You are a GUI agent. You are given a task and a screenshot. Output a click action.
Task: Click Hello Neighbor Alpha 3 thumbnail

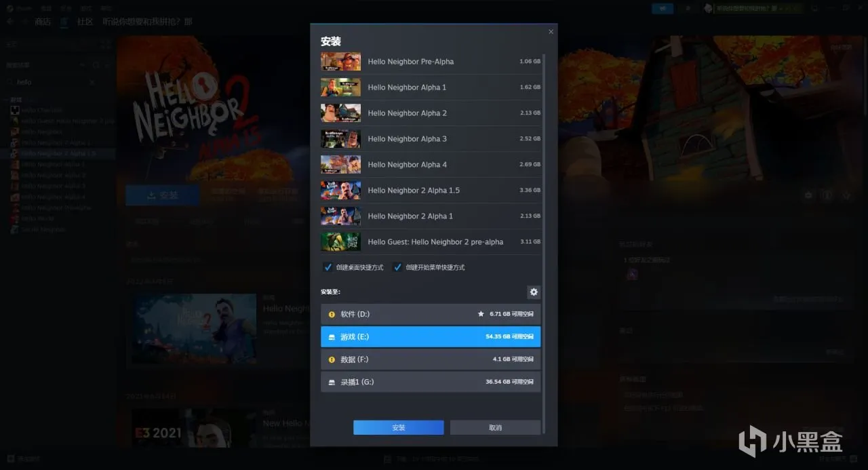(340, 138)
